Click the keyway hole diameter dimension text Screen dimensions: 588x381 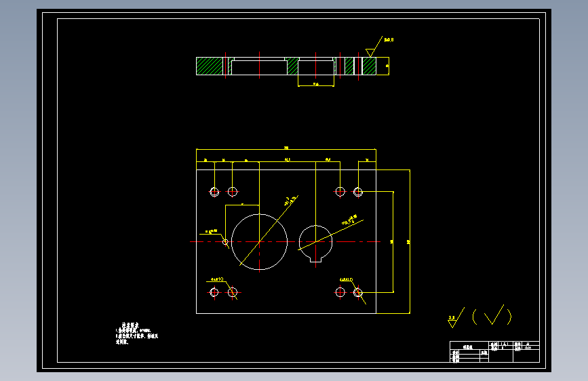pos(349,220)
